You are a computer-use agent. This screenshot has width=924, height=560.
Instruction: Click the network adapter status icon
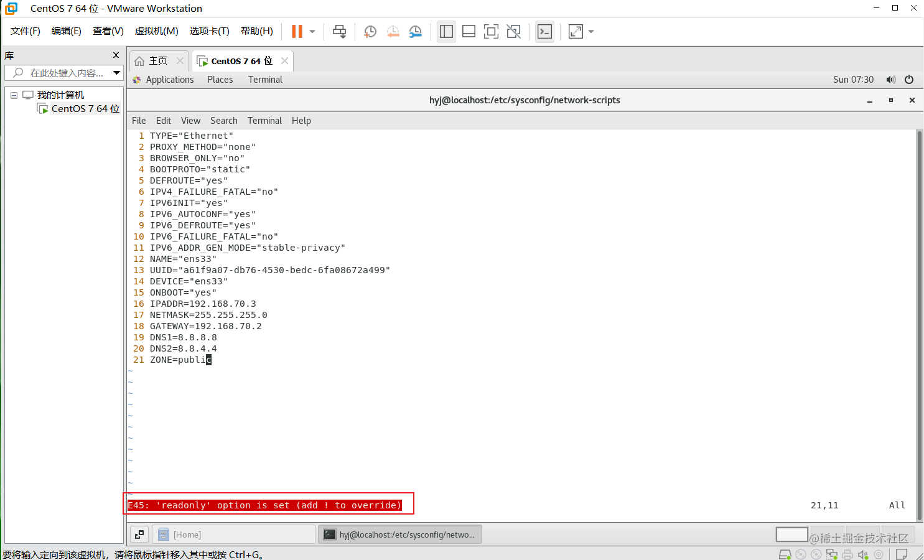pos(832,554)
